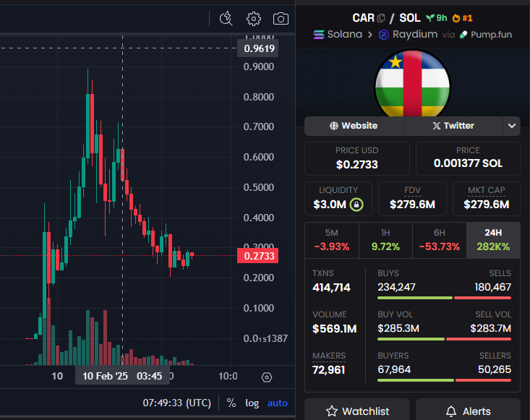Image resolution: width=530 pixels, height=420 pixels.
Task: Open the UTC timezone selector
Action: pos(177,403)
